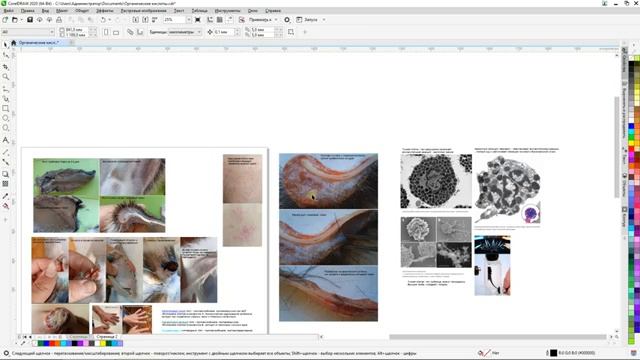
Task: Open the Table menu
Action: (200, 11)
